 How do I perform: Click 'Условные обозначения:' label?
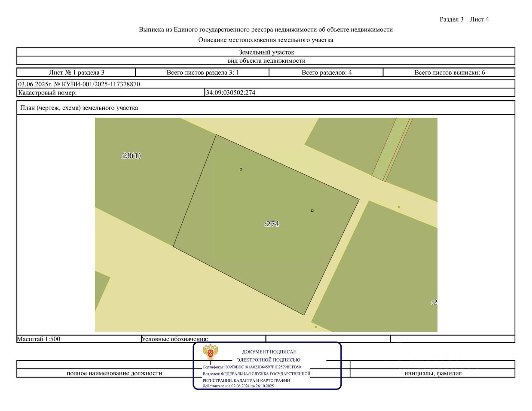(175, 339)
